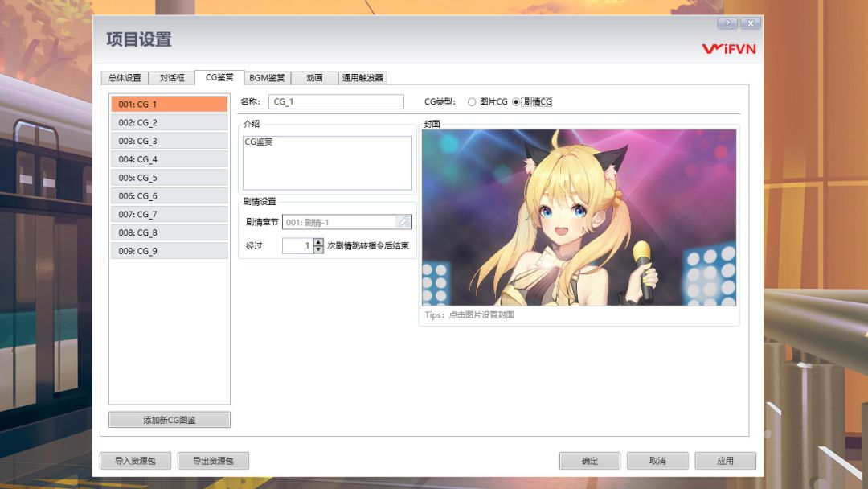Click the 名称 input field showing CG_1
The image size is (868, 489).
(x=336, y=101)
